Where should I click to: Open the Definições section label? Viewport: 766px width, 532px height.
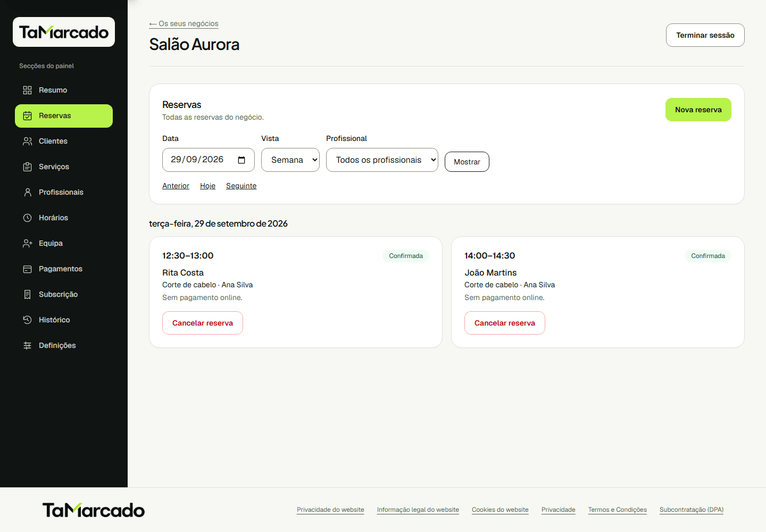(x=57, y=345)
